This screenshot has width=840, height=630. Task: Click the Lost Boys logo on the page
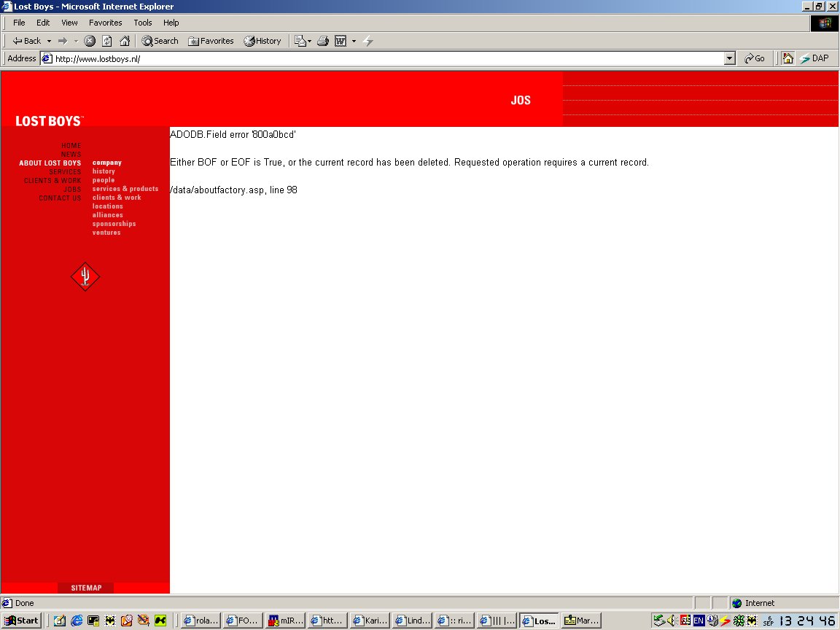(50, 121)
